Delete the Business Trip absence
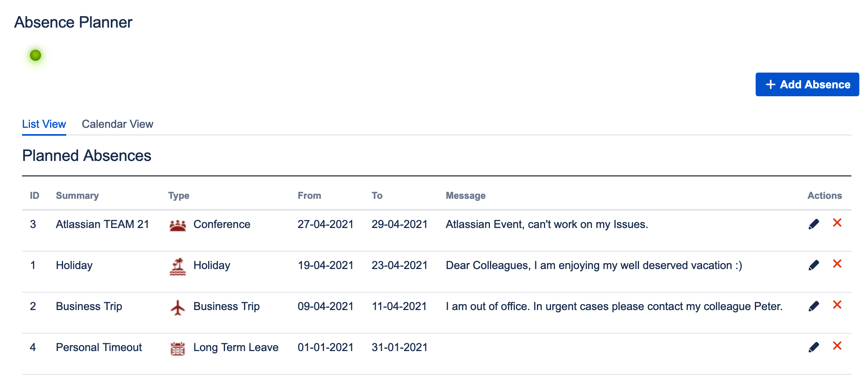The width and height of the screenshot is (868, 385). (837, 305)
